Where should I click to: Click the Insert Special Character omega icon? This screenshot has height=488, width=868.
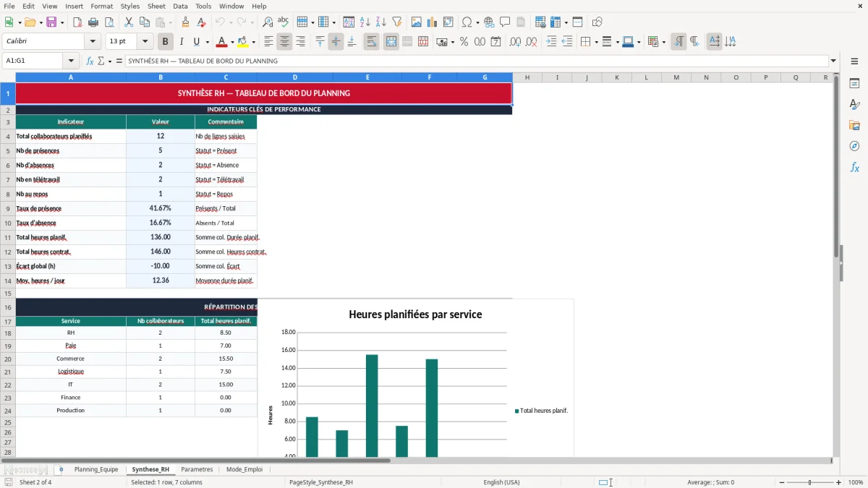467,22
